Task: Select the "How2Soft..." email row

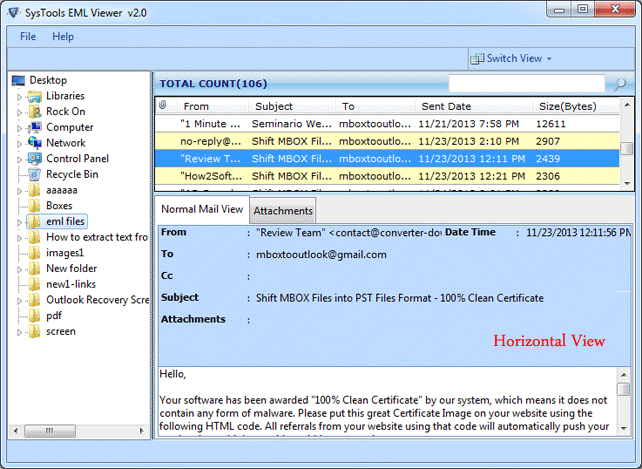Action: (x=387, y=176)
